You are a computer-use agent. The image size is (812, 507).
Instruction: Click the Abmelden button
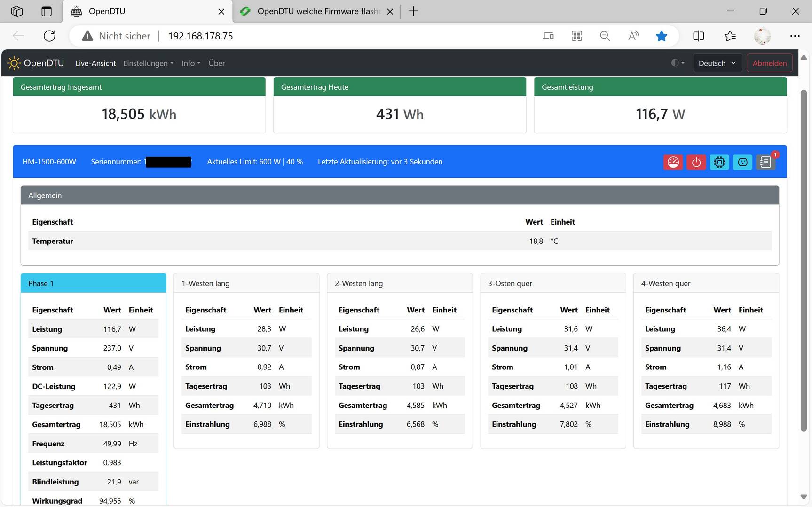pyautogui.click(x=769, y=63)
